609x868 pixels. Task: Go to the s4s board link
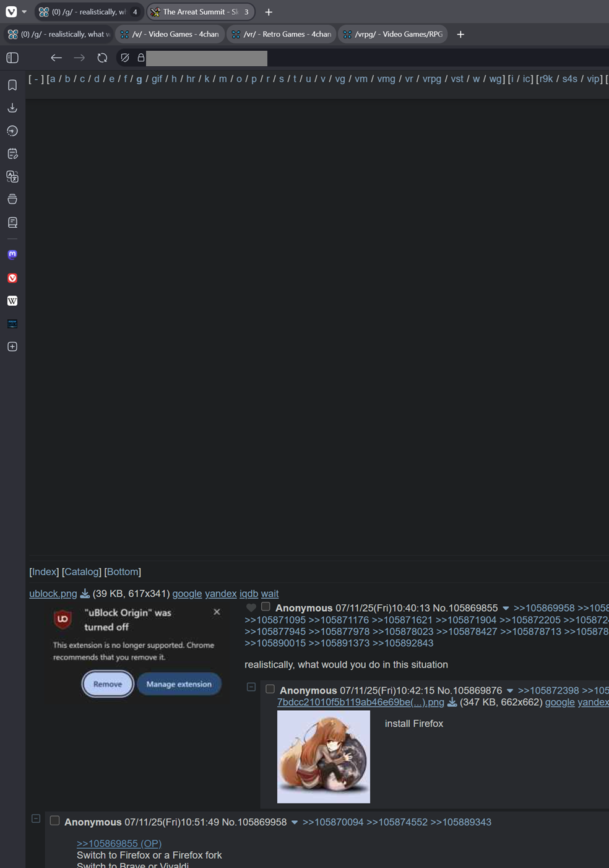[569, 79]
